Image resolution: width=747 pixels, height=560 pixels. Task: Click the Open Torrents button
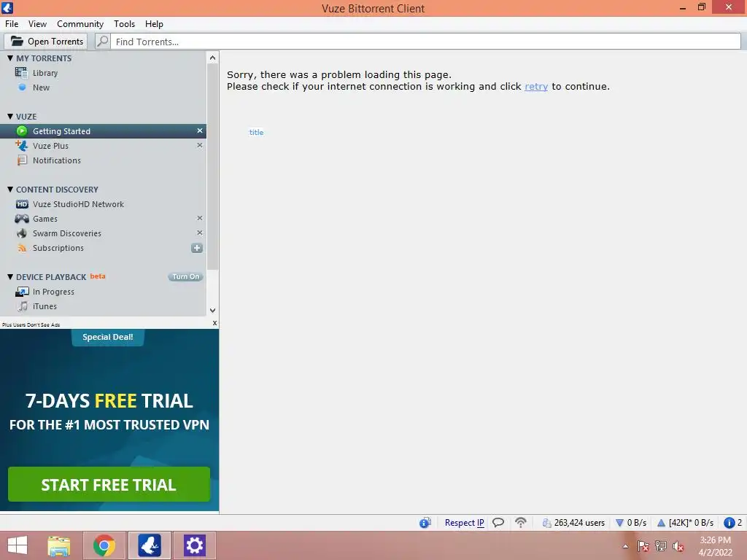click(x=46, y=42)
